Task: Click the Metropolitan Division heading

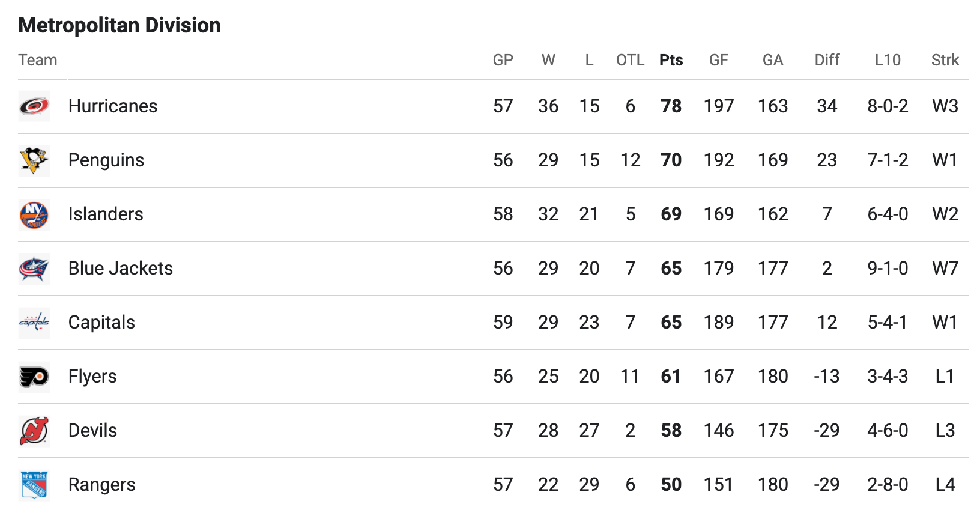Action: coord(119,25)
